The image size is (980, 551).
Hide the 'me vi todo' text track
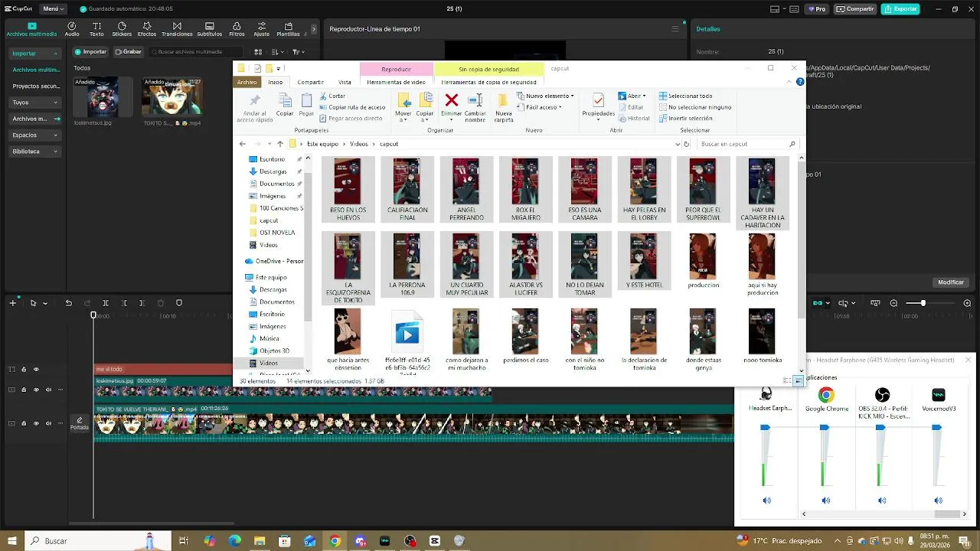click(36, 370)
